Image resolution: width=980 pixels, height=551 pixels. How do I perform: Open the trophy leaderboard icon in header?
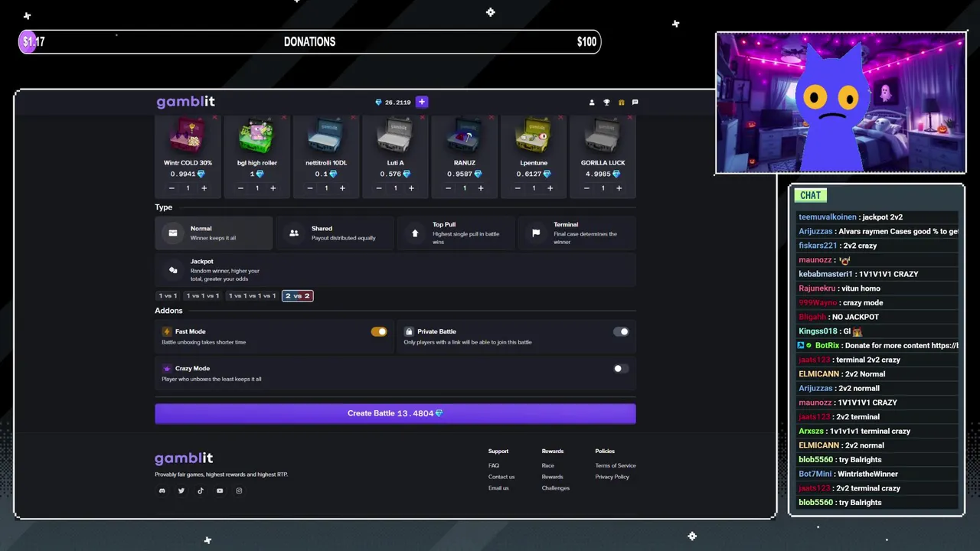pyautogui.click(x=606, y=103)
